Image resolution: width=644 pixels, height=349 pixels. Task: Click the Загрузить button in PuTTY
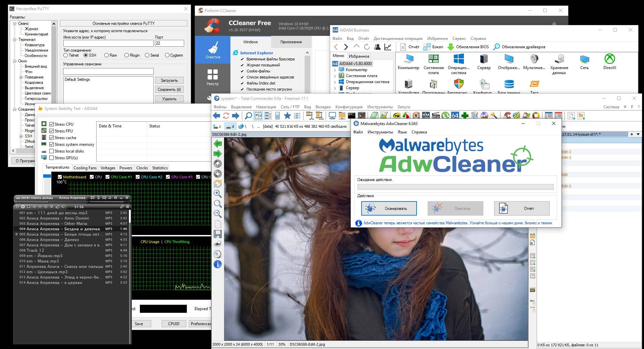point(169,80)
